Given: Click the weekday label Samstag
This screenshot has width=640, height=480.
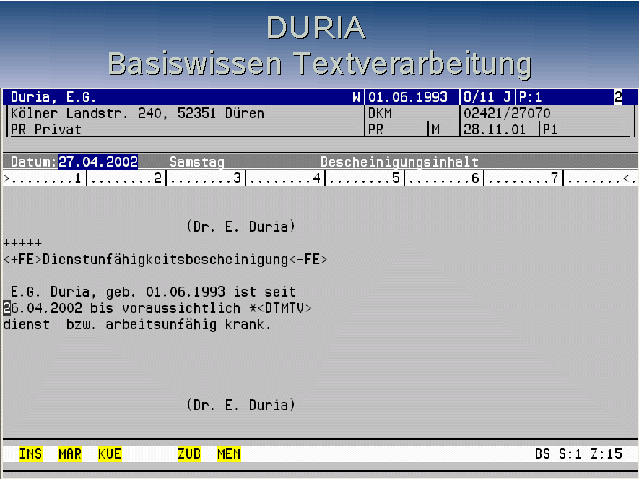Looking at the screenshot, I should [197, 162].
